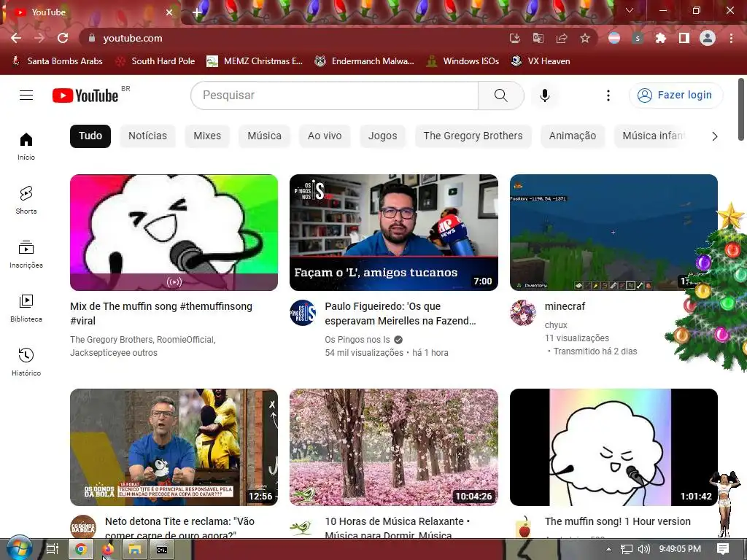Click the translate page icon
Screen dimensions: 747x560
click(x=538, y=38)
